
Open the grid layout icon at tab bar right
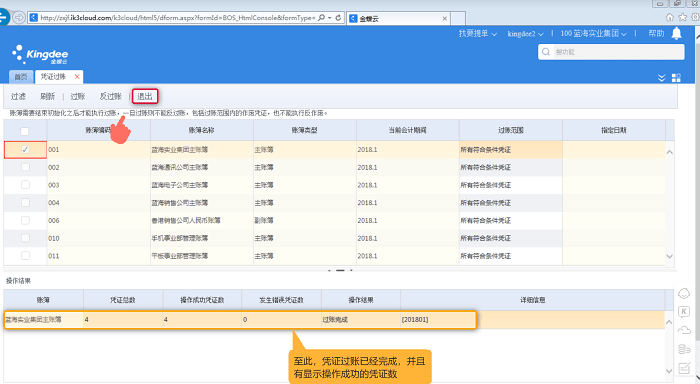(676, 78)
